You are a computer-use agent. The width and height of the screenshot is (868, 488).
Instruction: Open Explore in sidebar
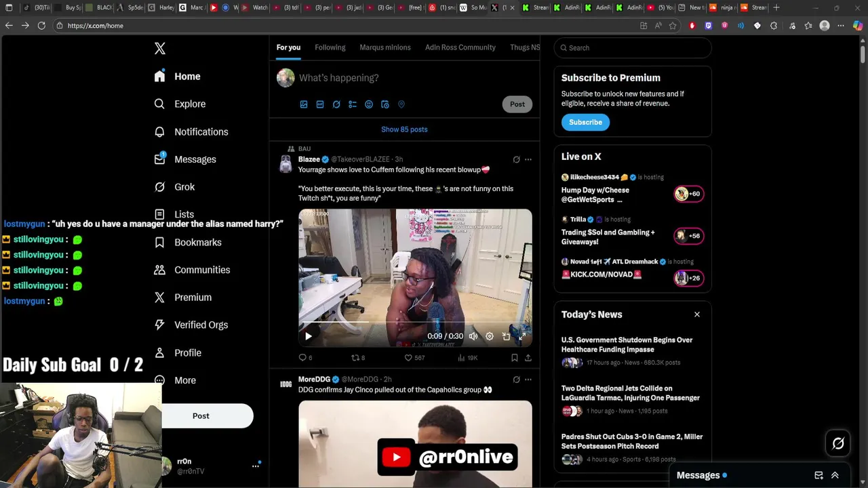pyautogui.click(x=180, y=104)
